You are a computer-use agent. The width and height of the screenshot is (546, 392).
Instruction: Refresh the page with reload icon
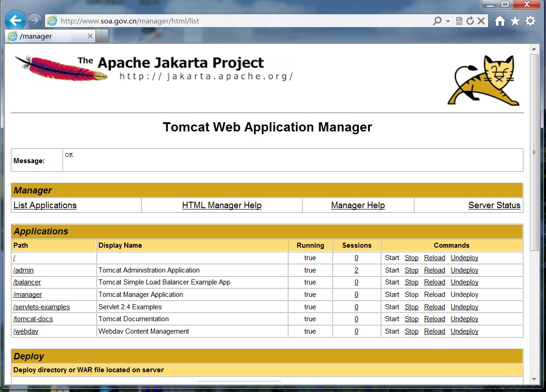tap(470, 21)
